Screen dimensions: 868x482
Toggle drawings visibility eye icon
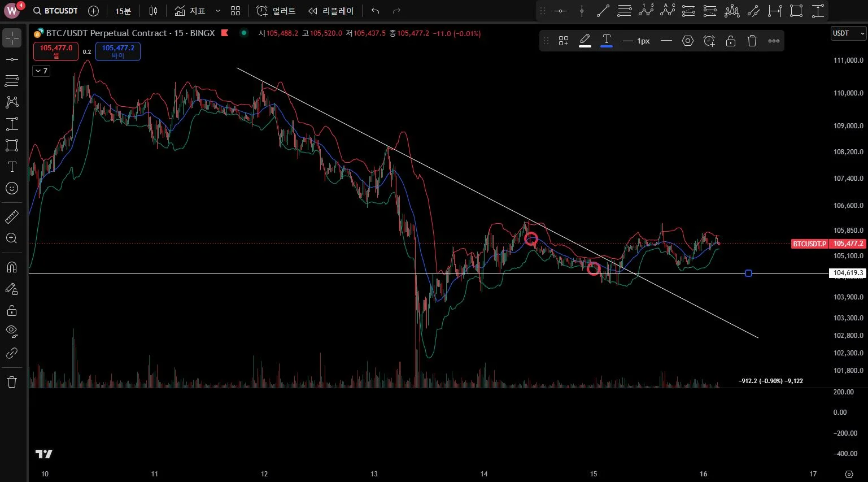coord(12,331)
